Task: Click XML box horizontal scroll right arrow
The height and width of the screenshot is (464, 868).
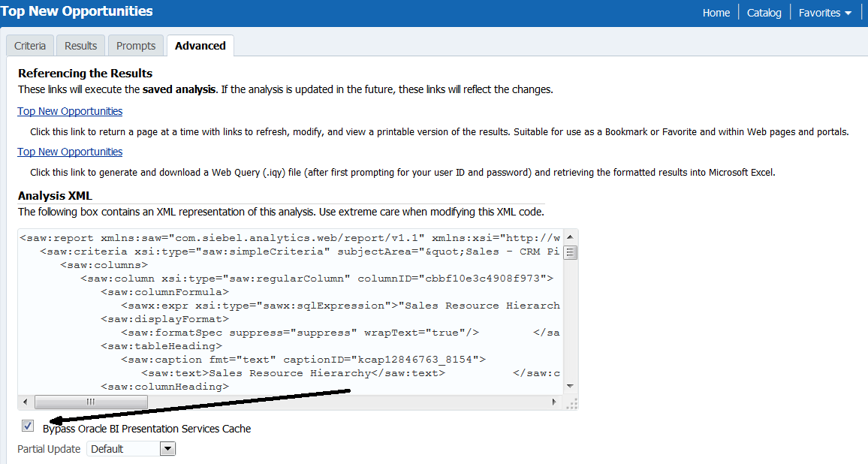Action: click(556, 402)
